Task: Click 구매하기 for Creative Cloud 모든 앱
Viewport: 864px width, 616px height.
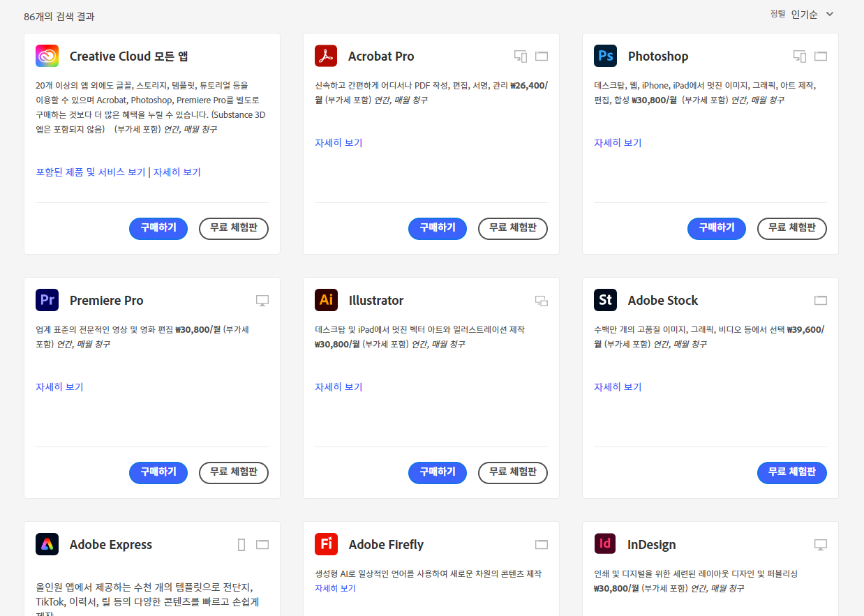Action: tap(158, 228)
